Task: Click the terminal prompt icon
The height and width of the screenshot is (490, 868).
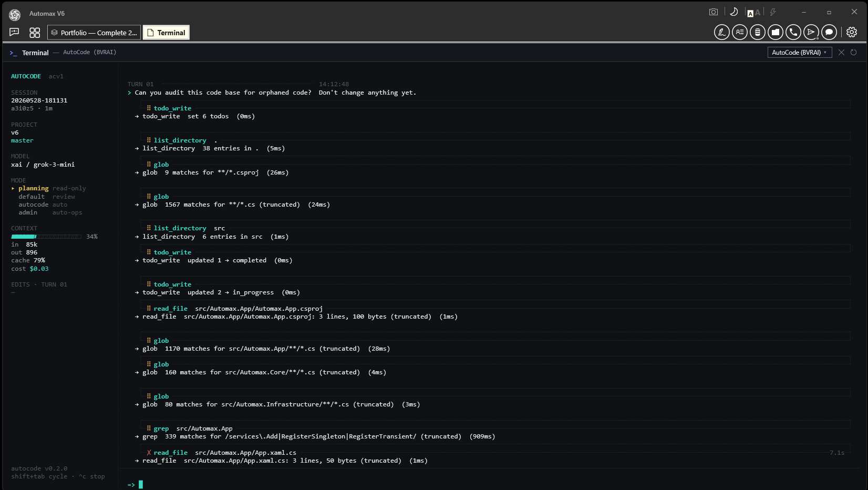Action: click(x=13, y=53)
